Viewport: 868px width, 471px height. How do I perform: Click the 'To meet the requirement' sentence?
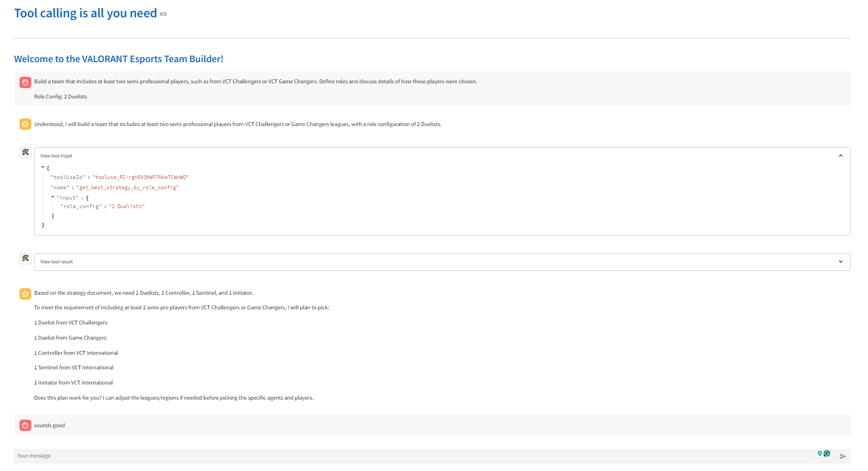(x=182, y=308)
